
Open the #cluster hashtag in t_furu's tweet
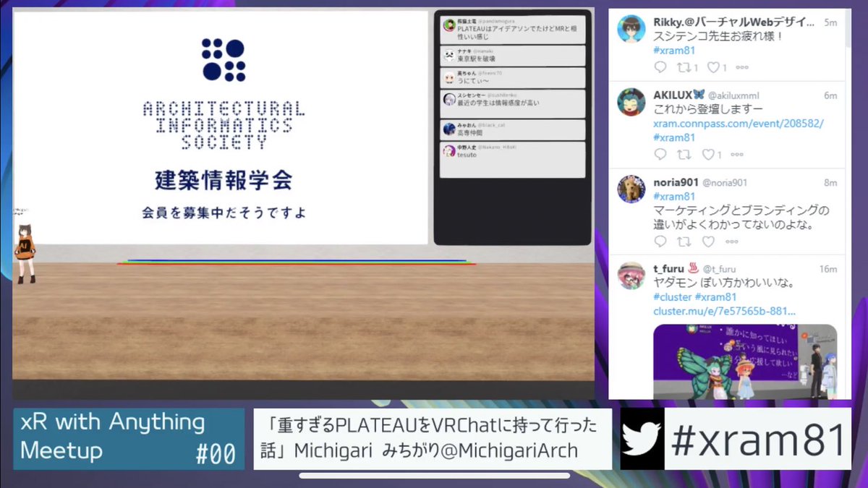click(x=672, y=297)
